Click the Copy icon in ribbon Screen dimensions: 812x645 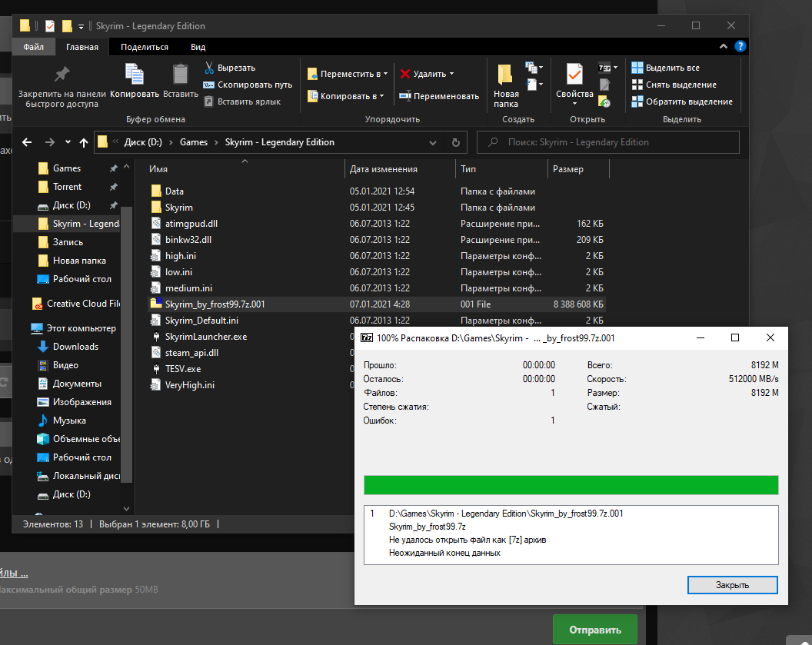coord(135,75)
